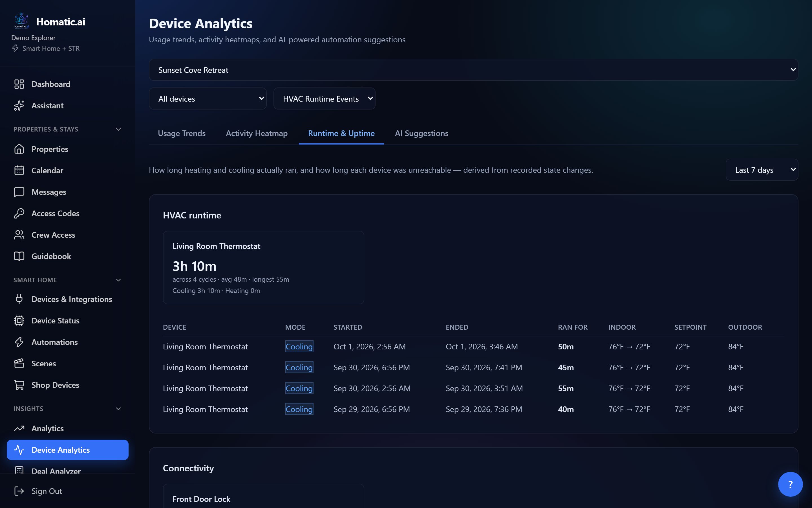Open Device Analytics in the sidebar
The height and width of the screenshot is (508, 812).
coord(67,450)
